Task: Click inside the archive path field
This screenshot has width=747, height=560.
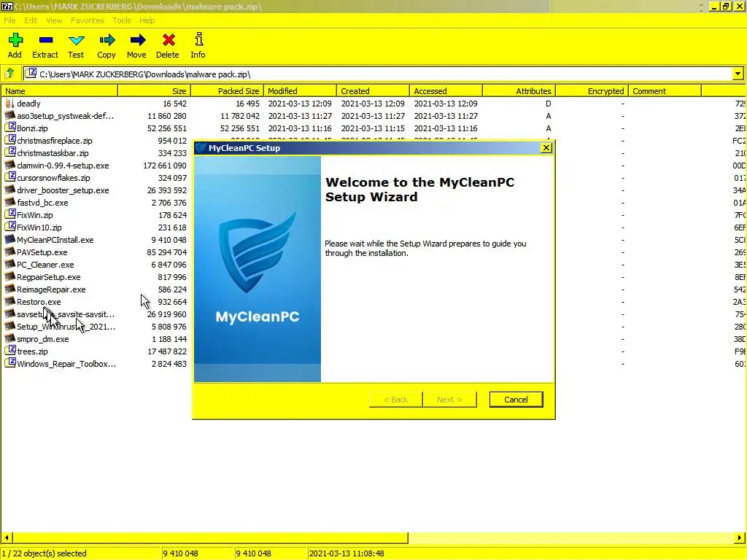Action: (x=377, y=74)
